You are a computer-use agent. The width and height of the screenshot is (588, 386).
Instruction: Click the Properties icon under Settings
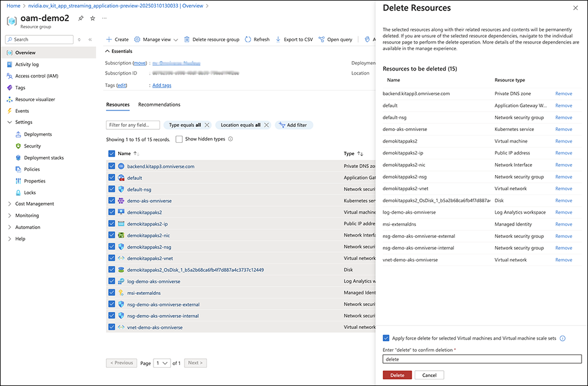pos(18,181)
